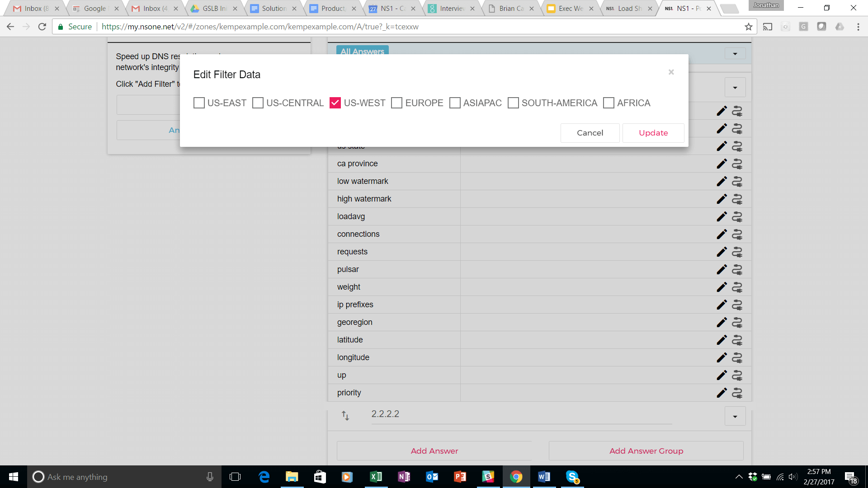Click the Update button
Viewport: 868px width, 488px height.
(653, 133)
